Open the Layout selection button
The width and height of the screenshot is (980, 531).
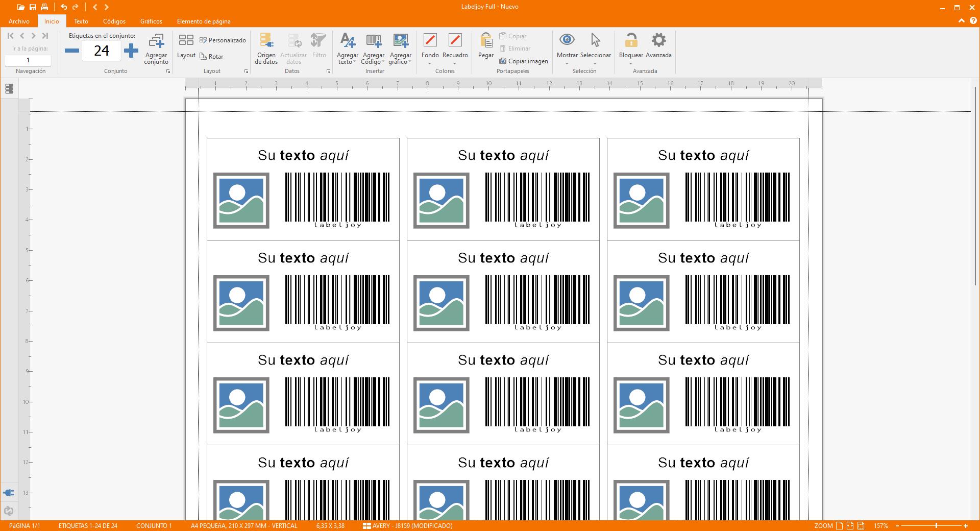coord(186,46)
